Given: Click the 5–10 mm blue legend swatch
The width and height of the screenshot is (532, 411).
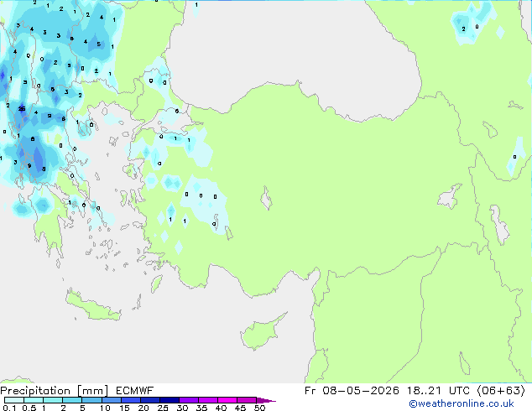Looking at the screenshot, I should tap(91, 400).
